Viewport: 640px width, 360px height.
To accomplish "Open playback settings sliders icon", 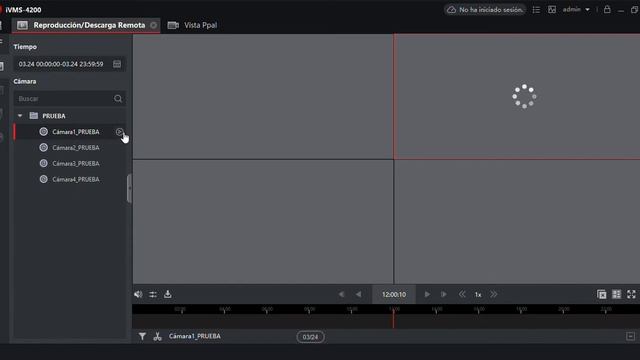I will (x=153, y=294).
